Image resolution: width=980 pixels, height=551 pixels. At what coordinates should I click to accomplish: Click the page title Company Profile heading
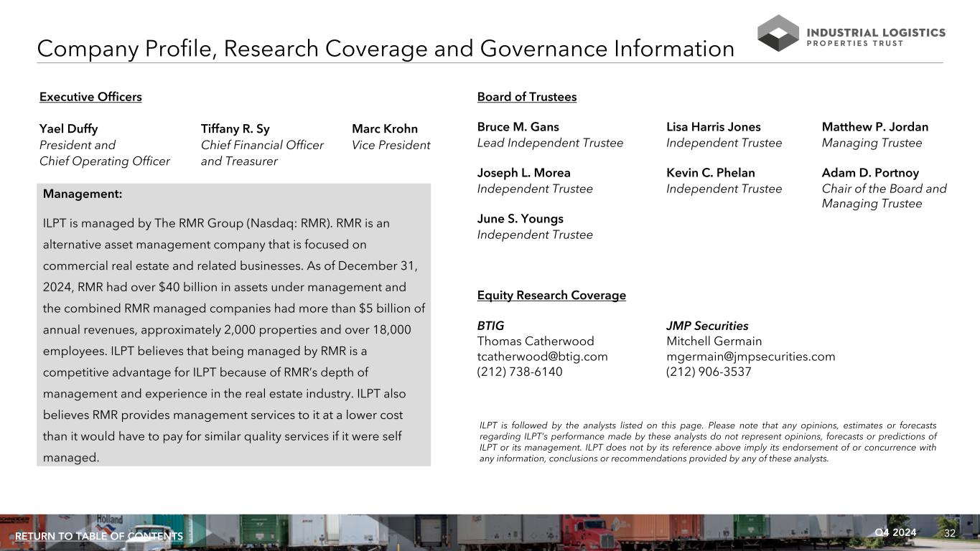pos(385,49)
